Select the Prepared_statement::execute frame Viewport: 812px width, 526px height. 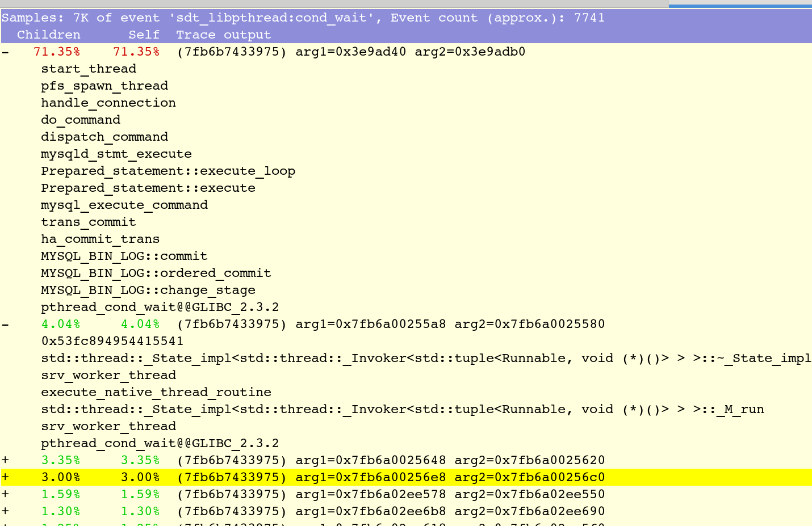[148, 188]
